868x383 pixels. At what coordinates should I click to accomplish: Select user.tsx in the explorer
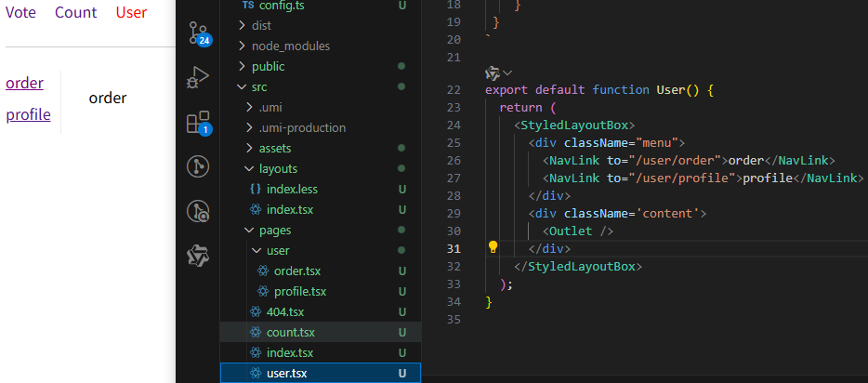[320, 373]
